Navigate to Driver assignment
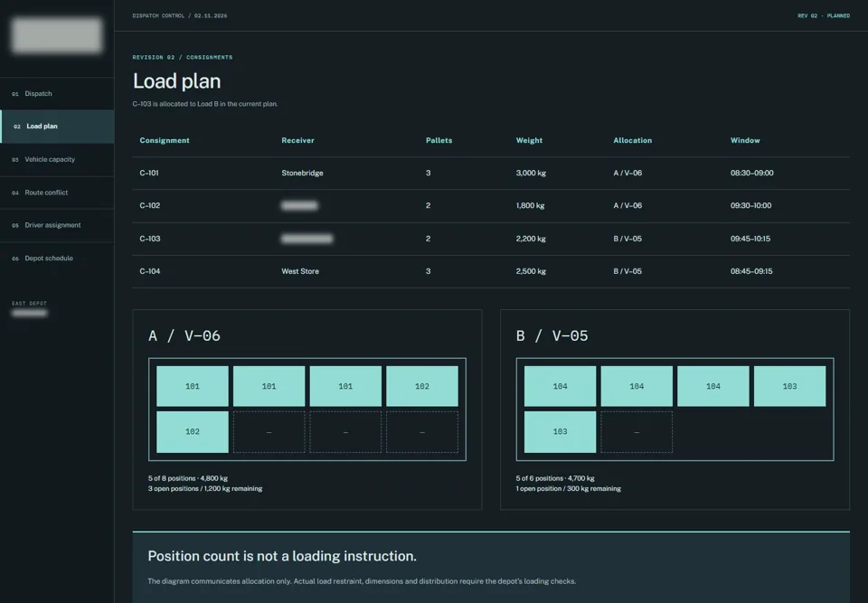This screenshot has width=868, height=603. [x=57, y=225]
